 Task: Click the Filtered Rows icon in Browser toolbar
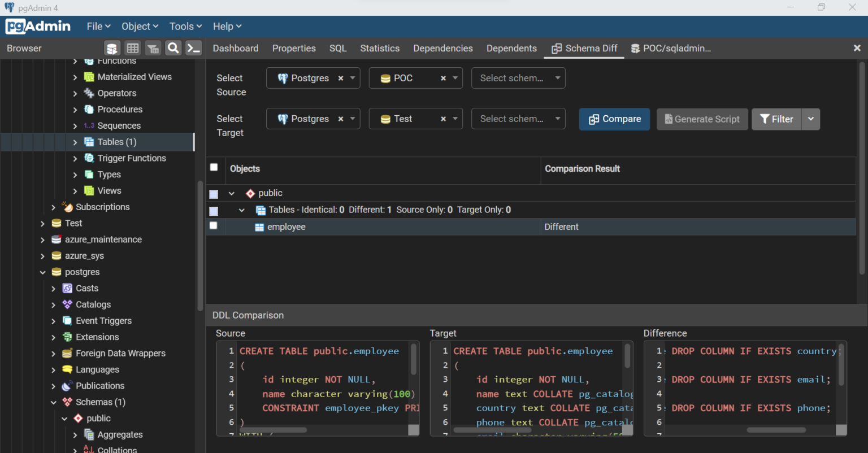point(153,49)
